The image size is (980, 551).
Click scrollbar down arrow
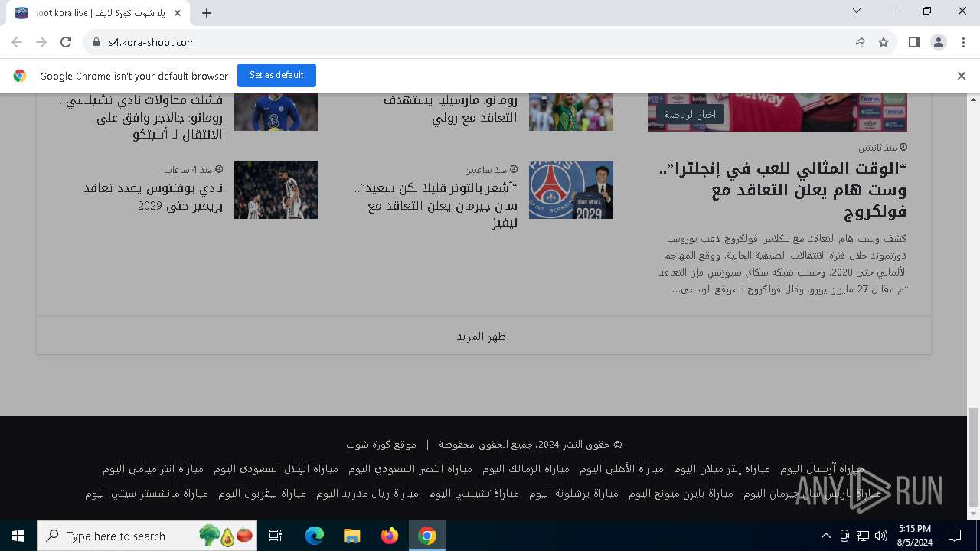[974, 514]
